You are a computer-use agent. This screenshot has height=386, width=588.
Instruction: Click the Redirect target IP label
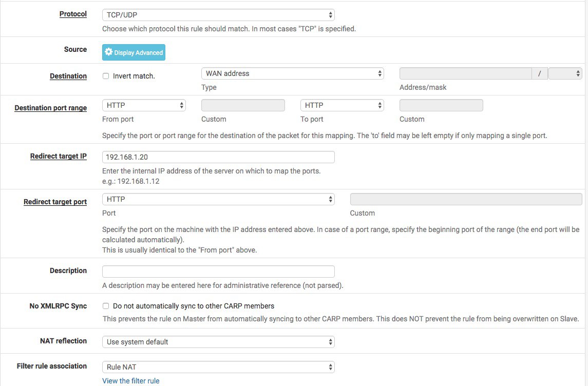(59, 156)
